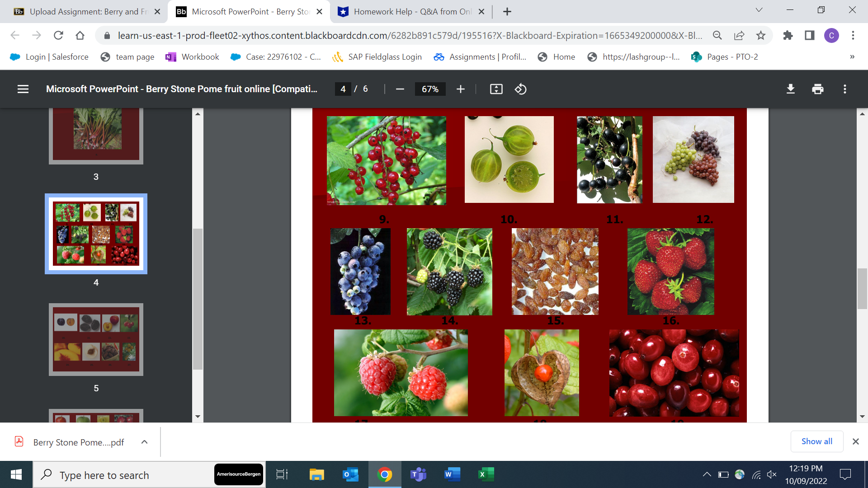Open the team page bookmark
The image size is (868, 488).
point(127,57)
